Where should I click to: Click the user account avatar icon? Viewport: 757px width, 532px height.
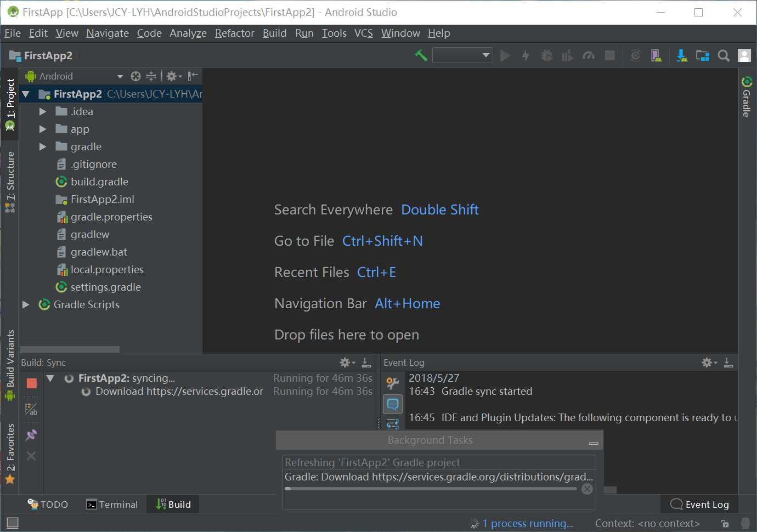tap(744, 55)
